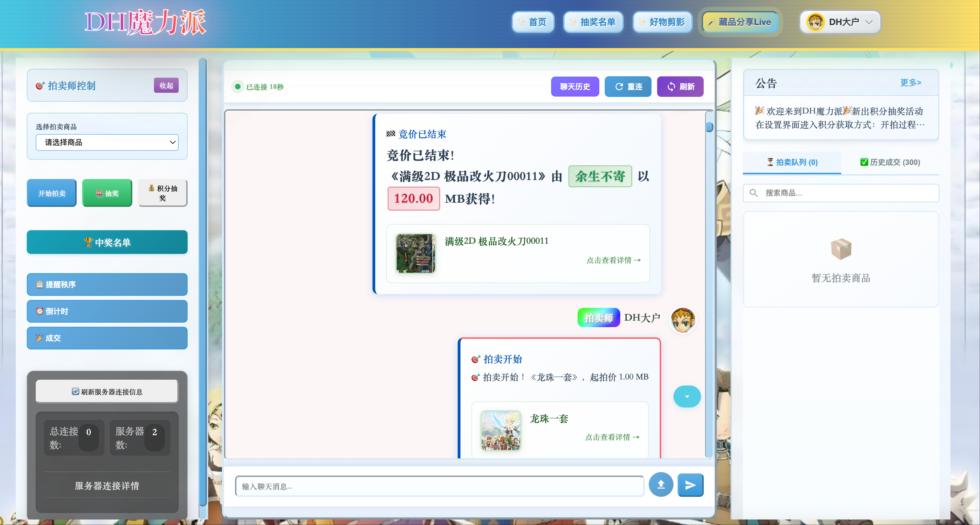Collapse the auctioneer panel with 收起

pyautogui.click(x=166, y=85)
